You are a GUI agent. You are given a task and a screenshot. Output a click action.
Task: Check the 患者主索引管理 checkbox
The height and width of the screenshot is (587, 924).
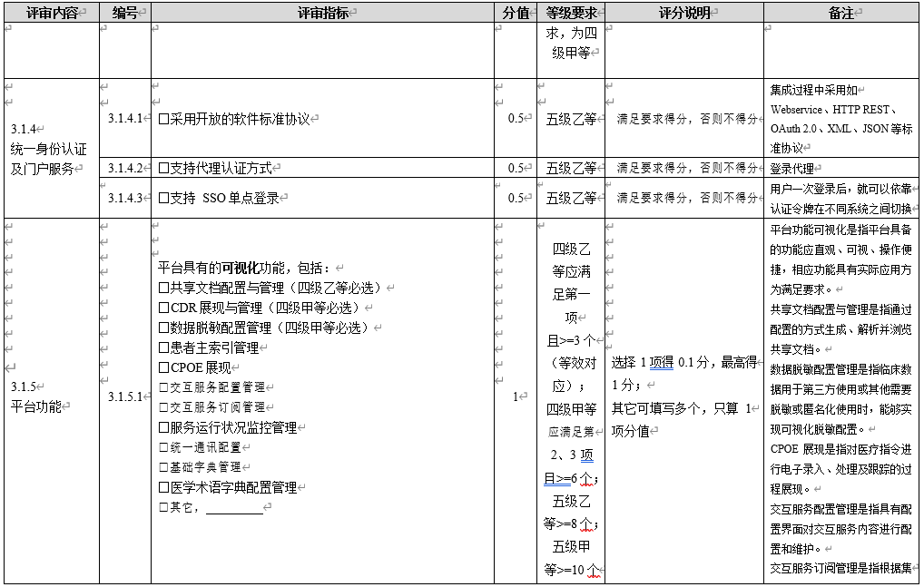pos(163,348)
